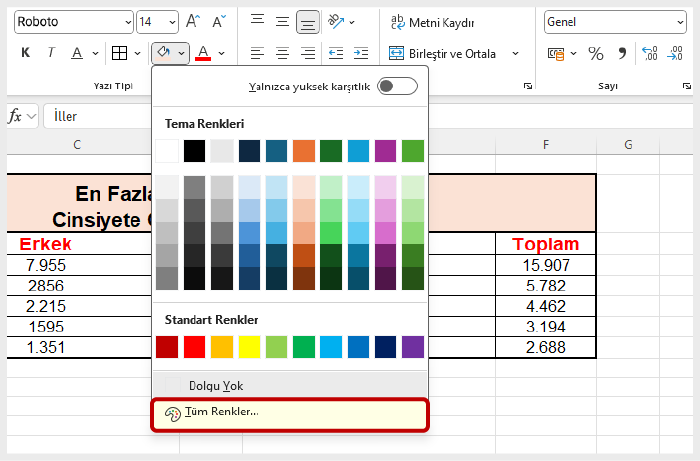
Task: Apply red font color with the A icon
Action: [203, 53]
